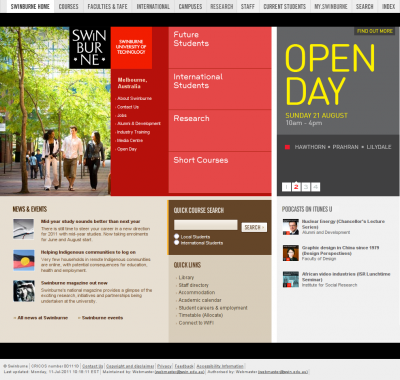Viewport: 400px width, 380px height.
Task: Click the Future Students tile
Action: 220,48
